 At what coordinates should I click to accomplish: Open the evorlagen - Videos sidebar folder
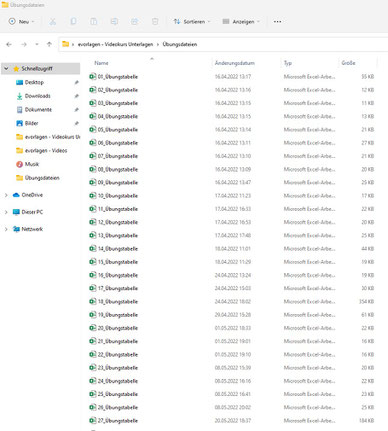46,151
